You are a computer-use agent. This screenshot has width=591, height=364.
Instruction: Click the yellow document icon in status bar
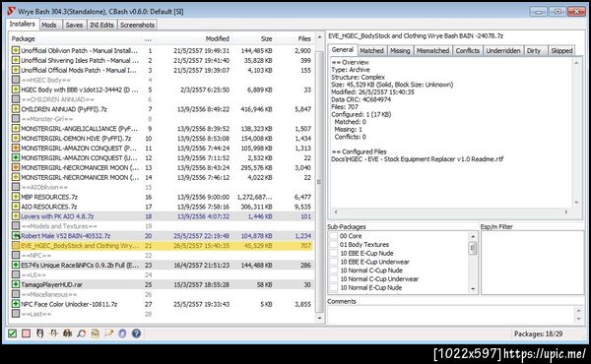[95, 334]
